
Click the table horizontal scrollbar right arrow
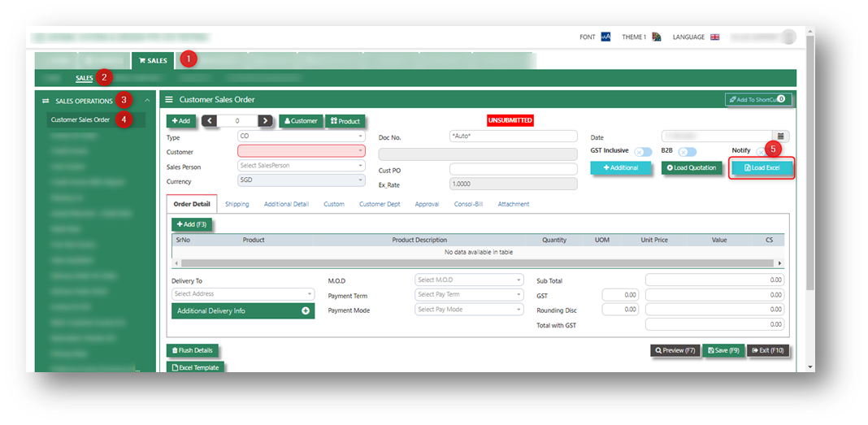pyautogui.click(x=780, y=263)
